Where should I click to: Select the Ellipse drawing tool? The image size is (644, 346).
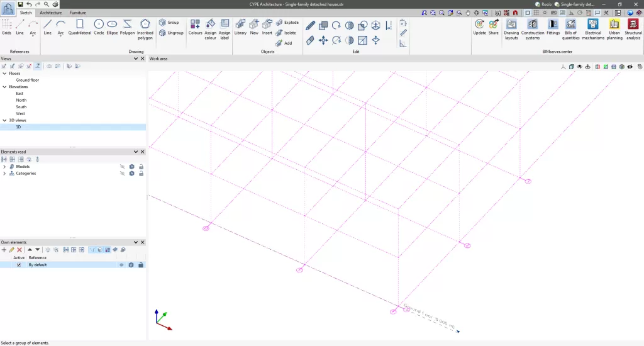112,27
